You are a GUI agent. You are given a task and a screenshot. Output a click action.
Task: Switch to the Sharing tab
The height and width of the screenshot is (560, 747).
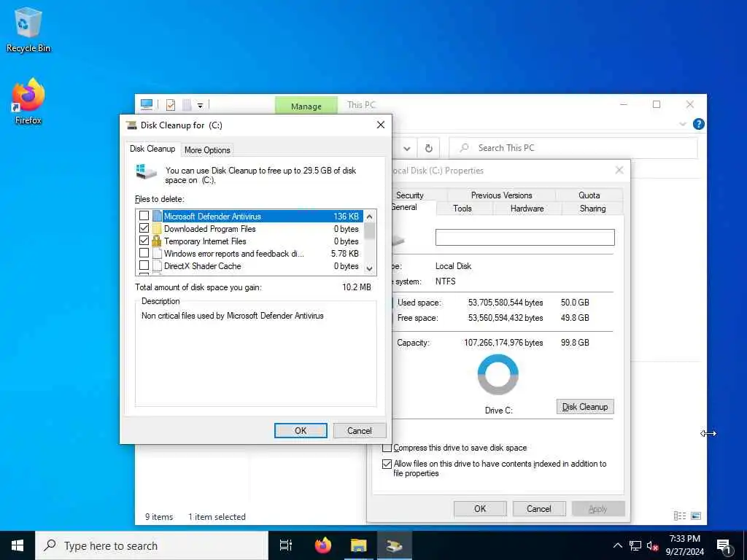click(592, 209)
